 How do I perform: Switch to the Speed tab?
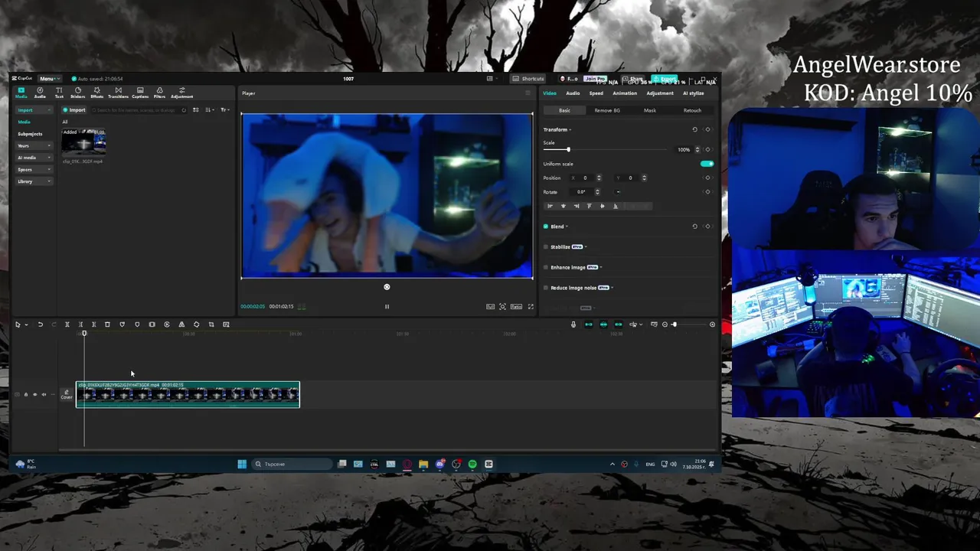596,93
